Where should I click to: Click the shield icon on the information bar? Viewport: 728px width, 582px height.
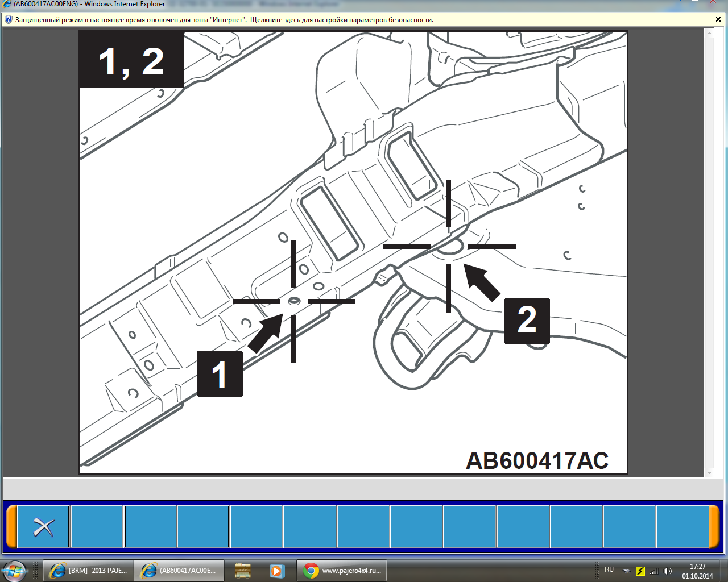8,19
